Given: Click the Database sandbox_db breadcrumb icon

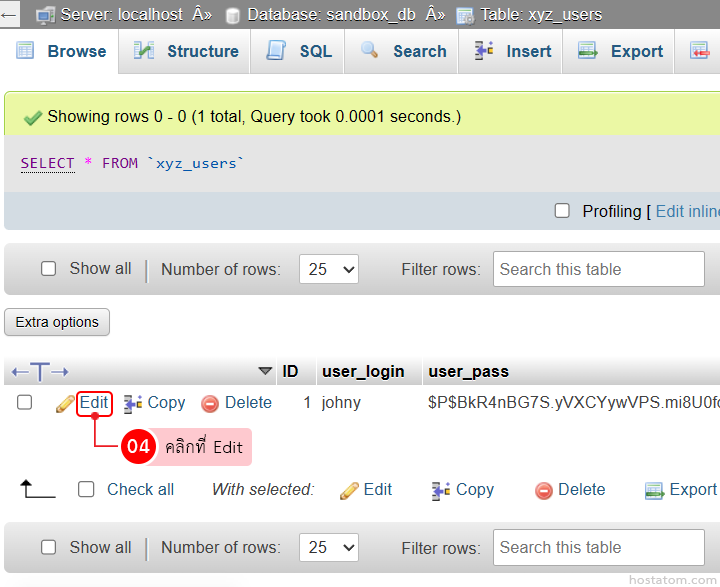Looking at the screenshot, I should pos(233,15).
